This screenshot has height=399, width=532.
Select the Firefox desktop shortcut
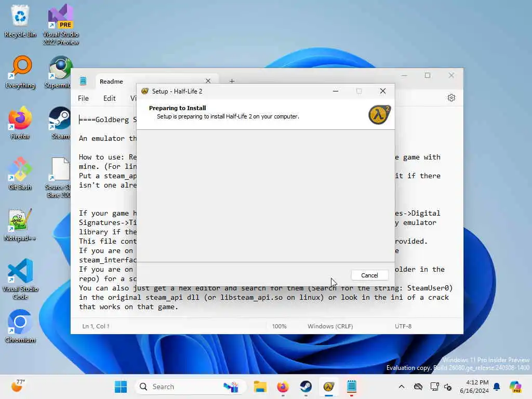20,123
